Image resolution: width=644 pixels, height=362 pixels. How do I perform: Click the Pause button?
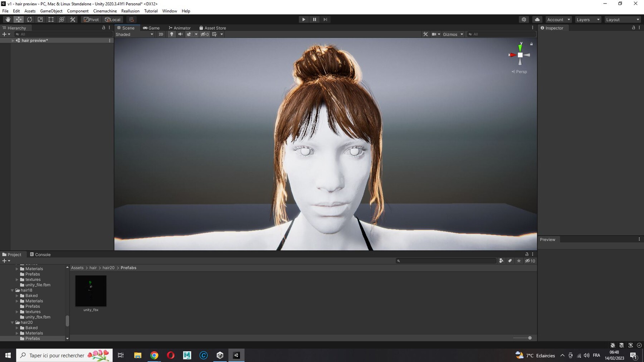(x=314, y=20)
